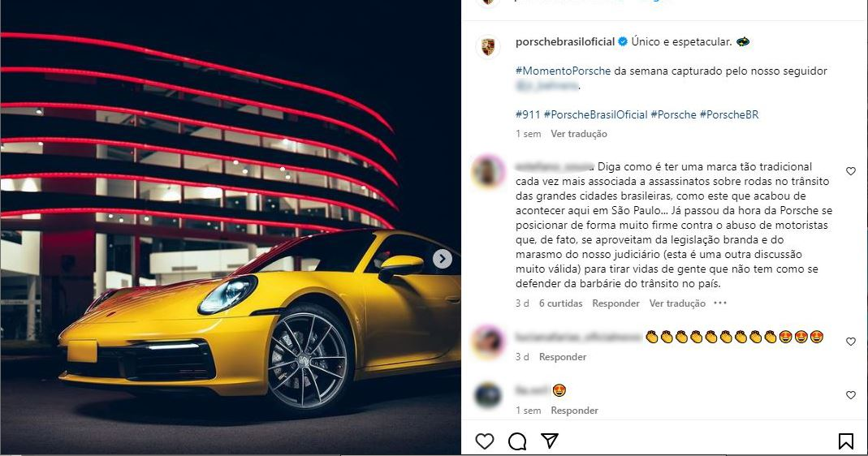
Task: Save post with the bookmark icon
Action: pos(845,441)
